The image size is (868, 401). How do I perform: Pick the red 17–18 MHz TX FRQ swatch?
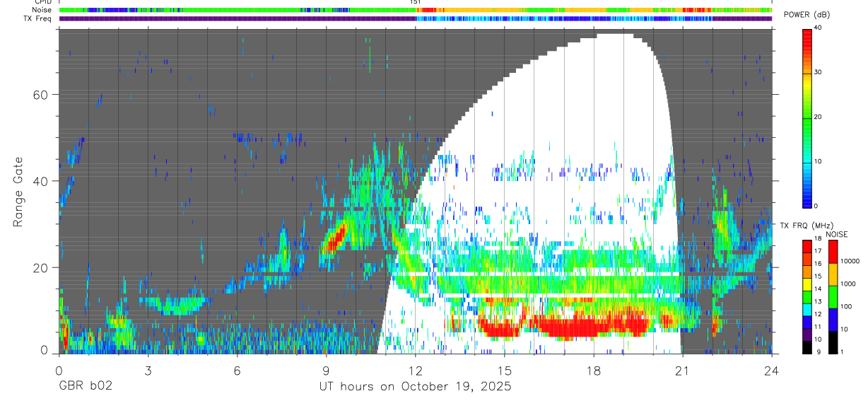click(807, 246)
